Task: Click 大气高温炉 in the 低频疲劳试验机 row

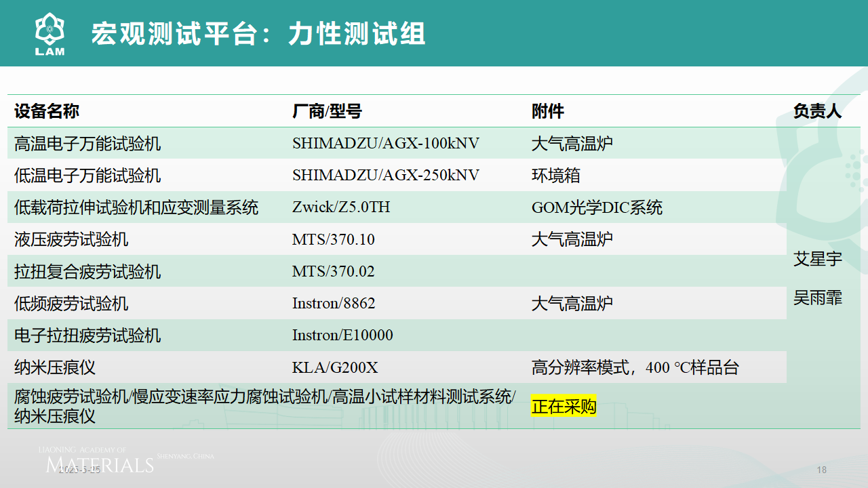Action: (x=572, y=304)
